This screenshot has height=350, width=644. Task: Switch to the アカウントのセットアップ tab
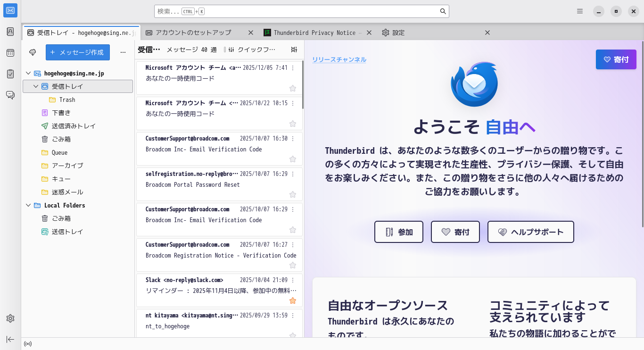[199, 33]
